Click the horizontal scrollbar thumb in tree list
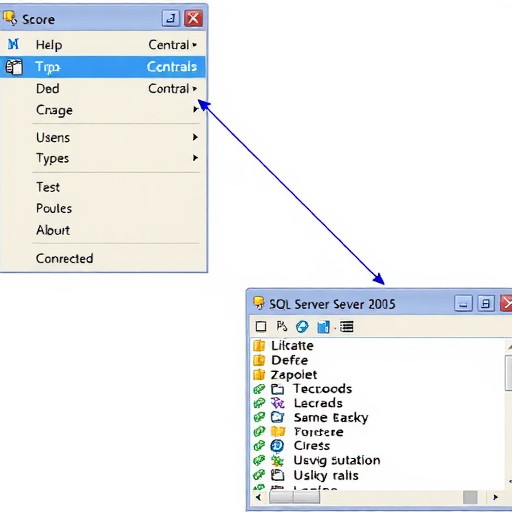 [x=294, y=497]
